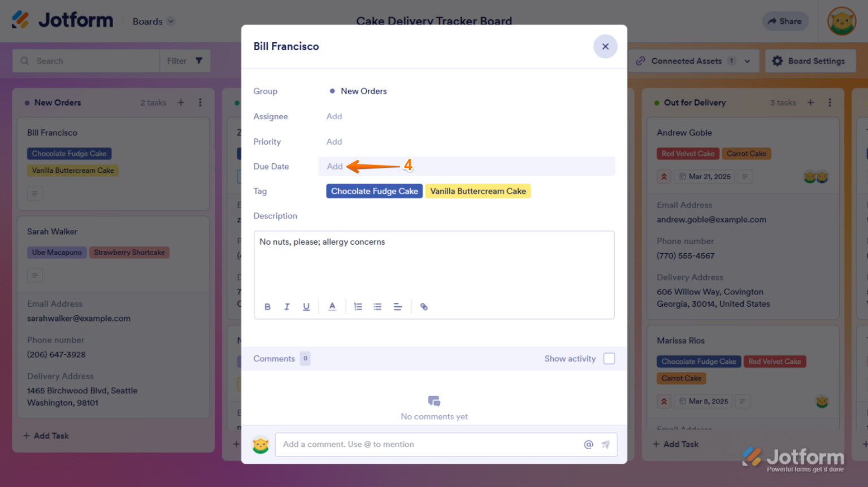Select the yellow Vanilla Buttercream Cake tag

(478, 191)
